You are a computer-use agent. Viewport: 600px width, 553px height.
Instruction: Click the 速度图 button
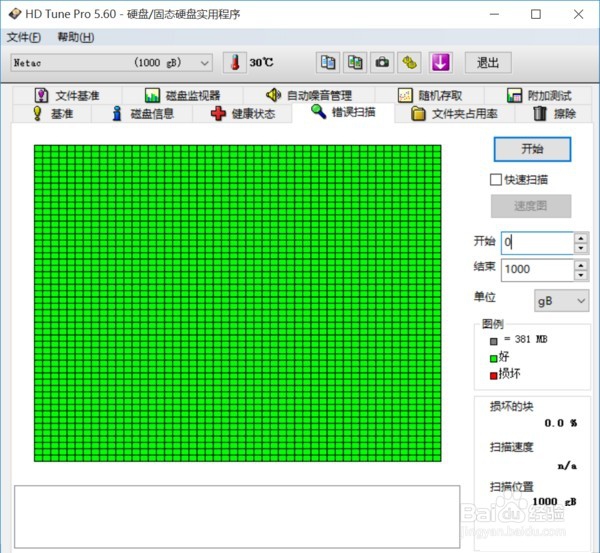pos(531,206)
